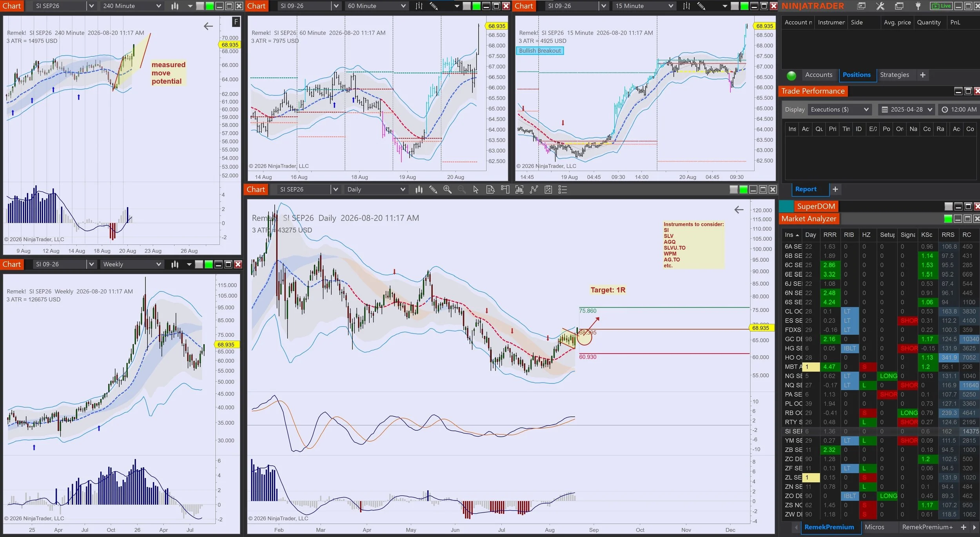Expand toolbar overflow arrow in 60 Minute chart
The image size is (980, 537).
tap(457, 6)
